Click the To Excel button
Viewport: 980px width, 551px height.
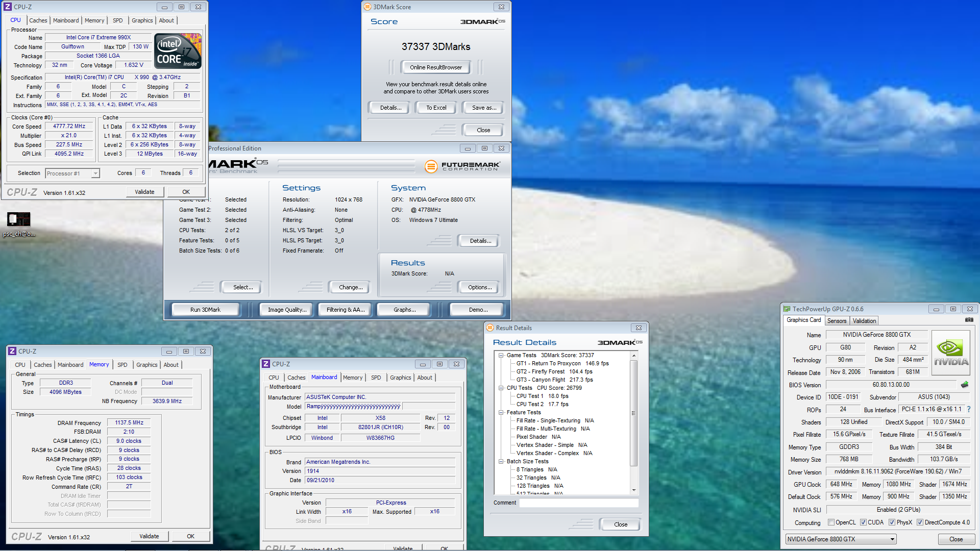click(436, 108)
